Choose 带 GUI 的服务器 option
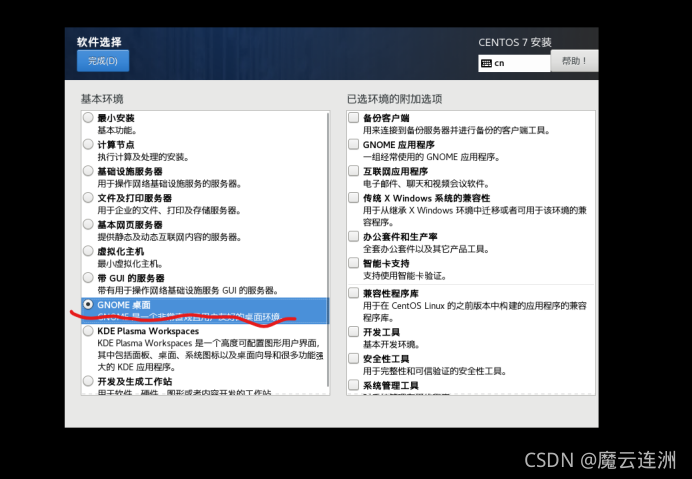Image resolution: width=692 pixels, height=479 pixels. pyautogui.click(x=88, y=278)
